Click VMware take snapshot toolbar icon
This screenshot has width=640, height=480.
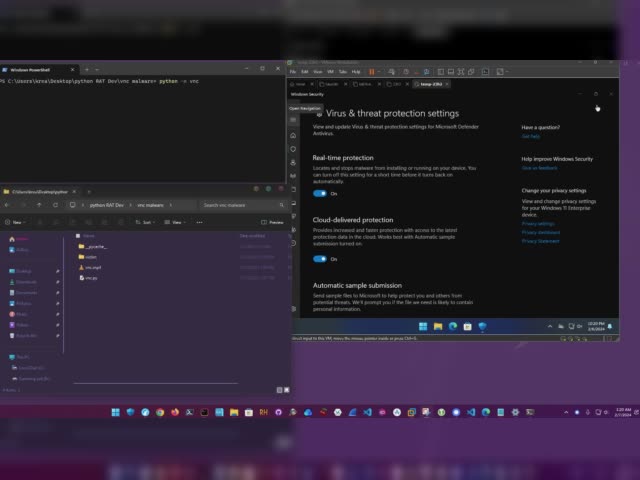[x=406, y=72]
